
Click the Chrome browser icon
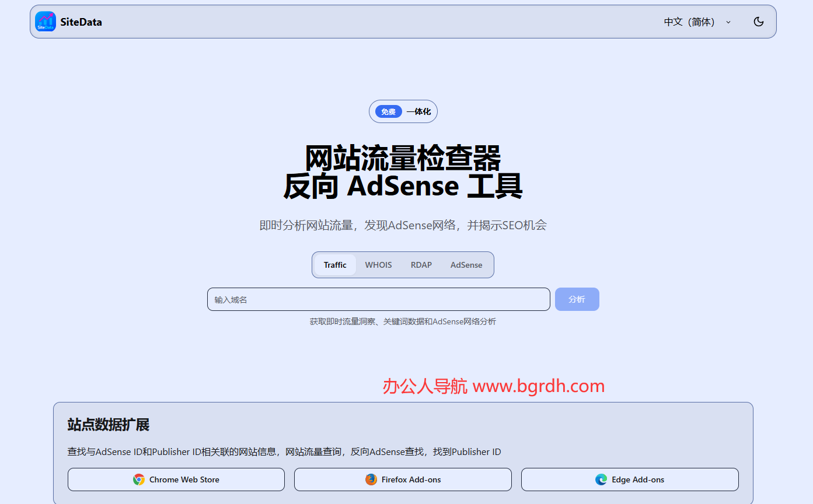click(139, 480)
